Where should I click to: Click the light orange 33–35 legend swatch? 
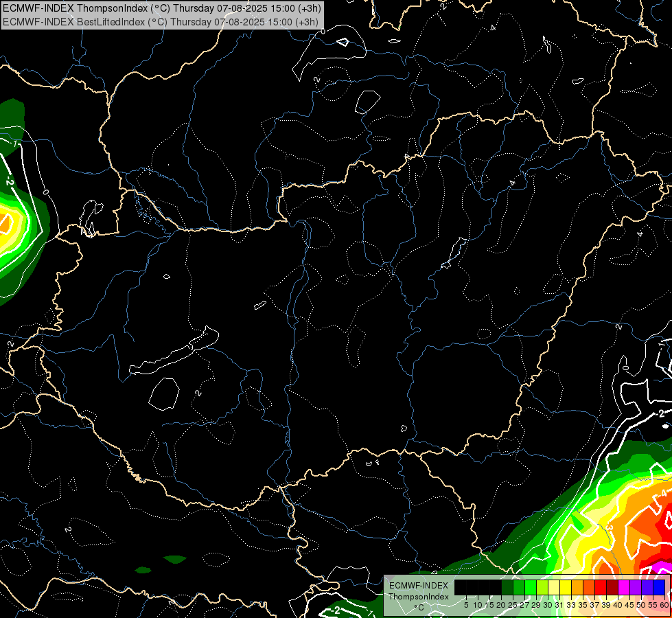pyautogui.click(x=577, y=588)
